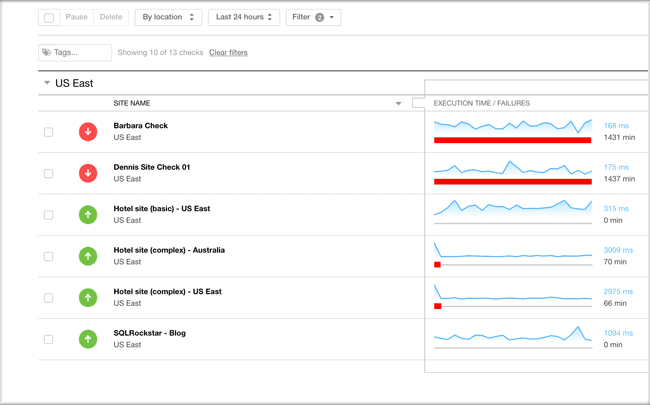Open the Last 24 hours dropdown
The height and width of the screenshot is (405, 650).
coord(243,17)
